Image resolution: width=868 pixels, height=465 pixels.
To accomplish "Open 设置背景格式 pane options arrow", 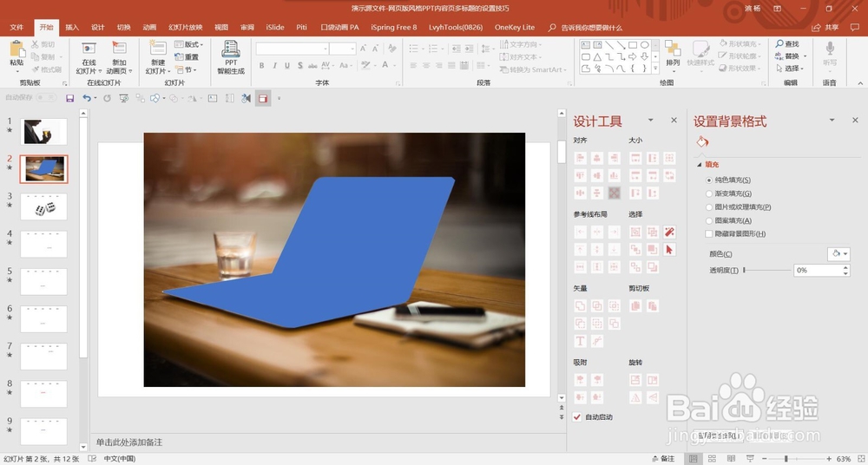I will click(x=832, y=120).
